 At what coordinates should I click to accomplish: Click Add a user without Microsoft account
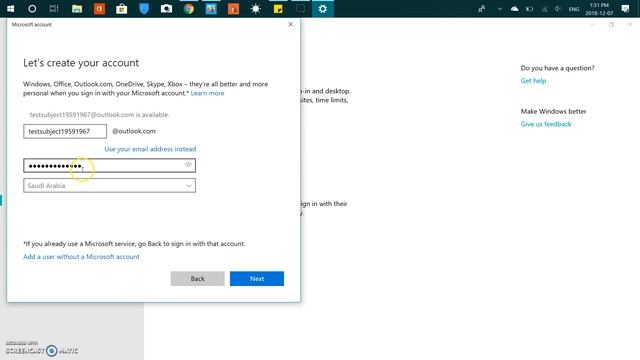click(81, 257)
